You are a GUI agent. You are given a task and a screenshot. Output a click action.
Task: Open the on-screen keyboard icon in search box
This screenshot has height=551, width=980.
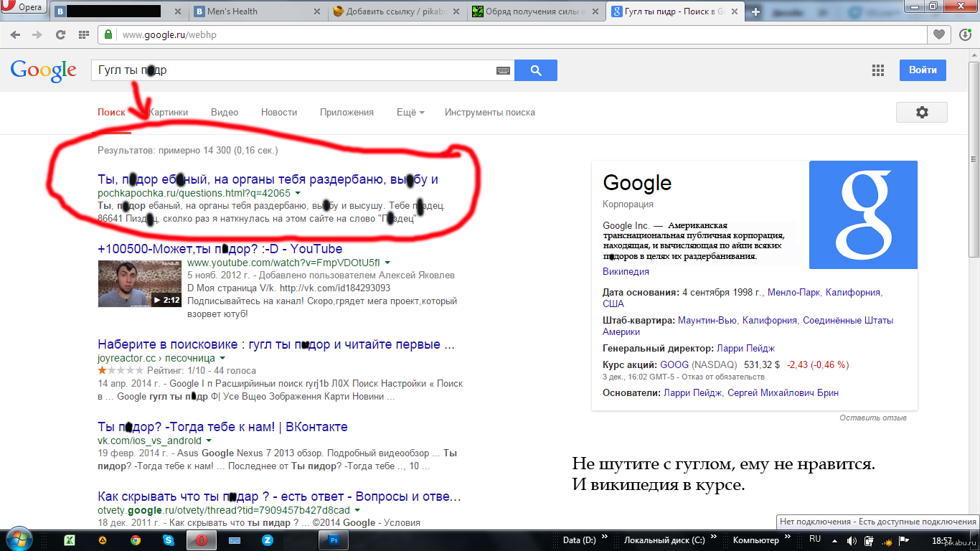pyautogui.click(x=503, y=70)
